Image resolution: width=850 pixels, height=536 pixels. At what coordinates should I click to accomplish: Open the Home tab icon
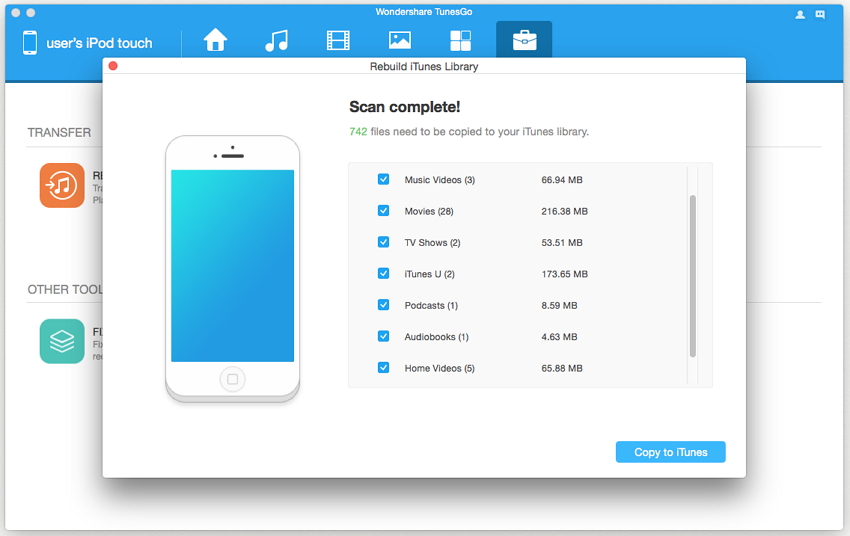point(215,40)
